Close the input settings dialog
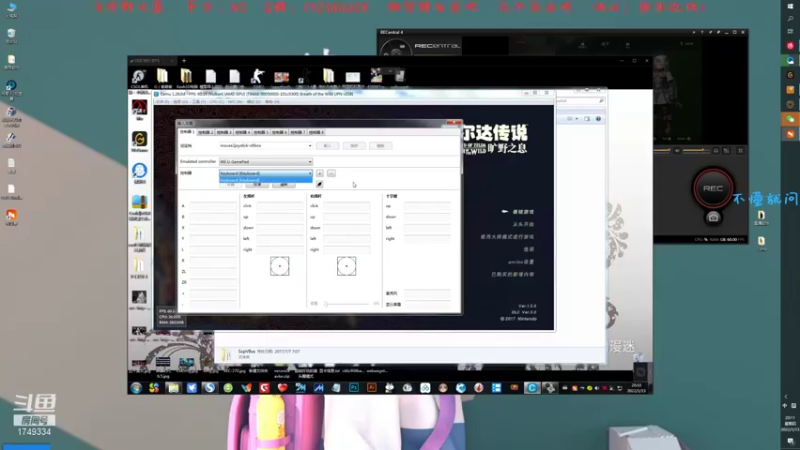Image resolution: width=800 pixels, height=450 pixels. coord(453,123)
